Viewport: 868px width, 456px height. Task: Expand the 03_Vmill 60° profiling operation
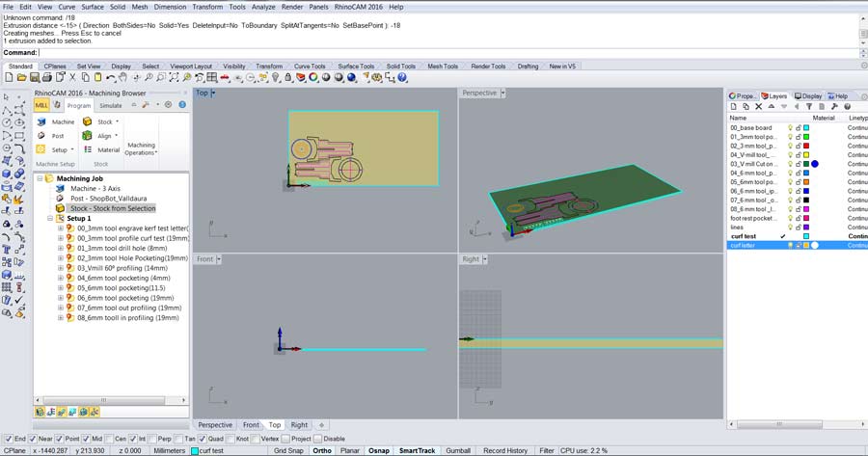click(x=61, y=269)
